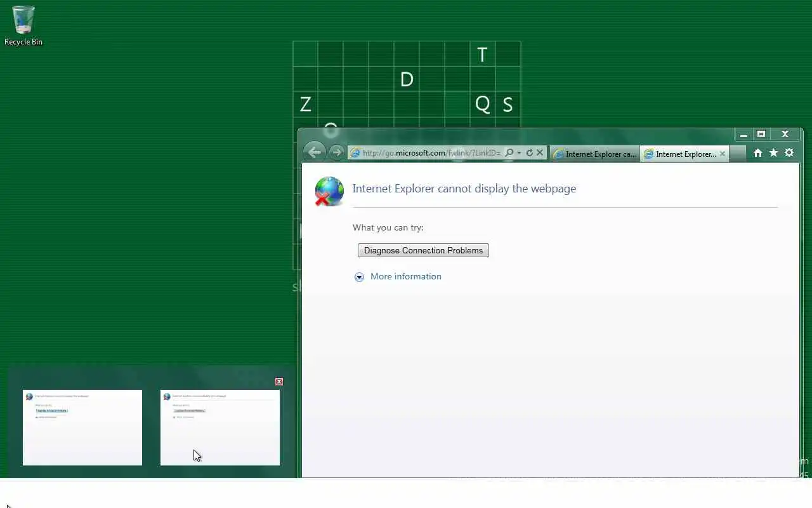
Task: Click the go.microsoft.com address field
Action: [x=431, y=153]
